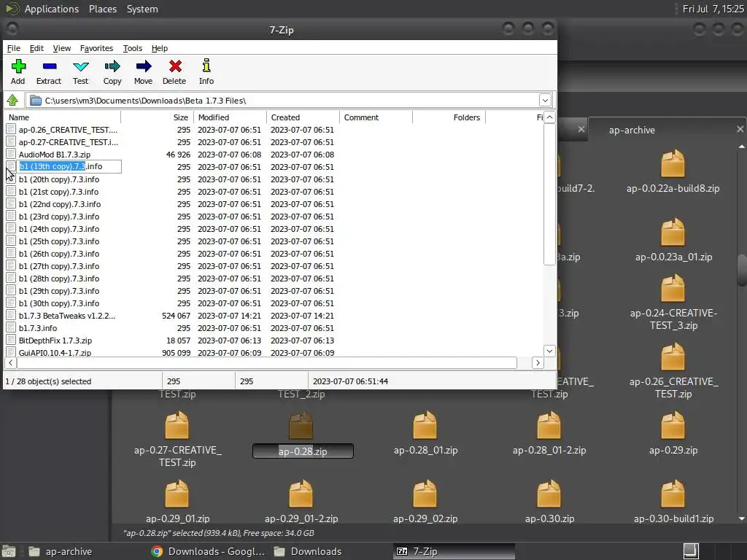Screen dimensions: 747x560
Task: Open the Edit menu
Action: (36, 48)
